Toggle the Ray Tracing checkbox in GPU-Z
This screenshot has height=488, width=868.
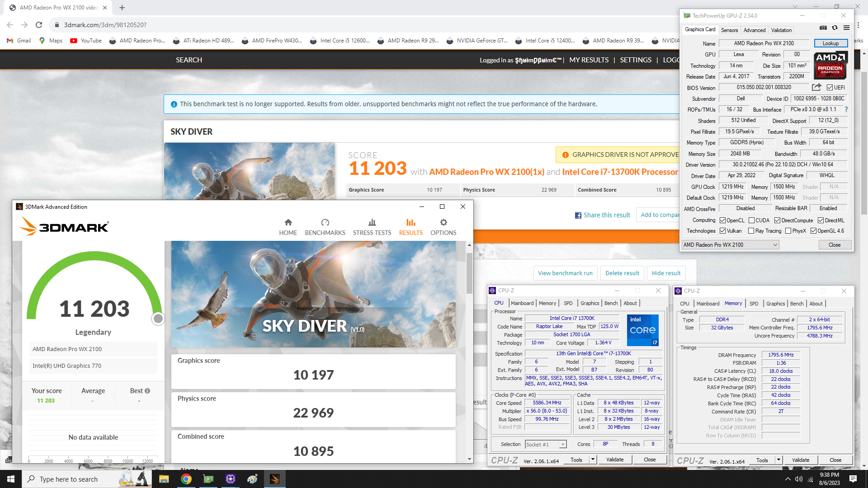751,231
